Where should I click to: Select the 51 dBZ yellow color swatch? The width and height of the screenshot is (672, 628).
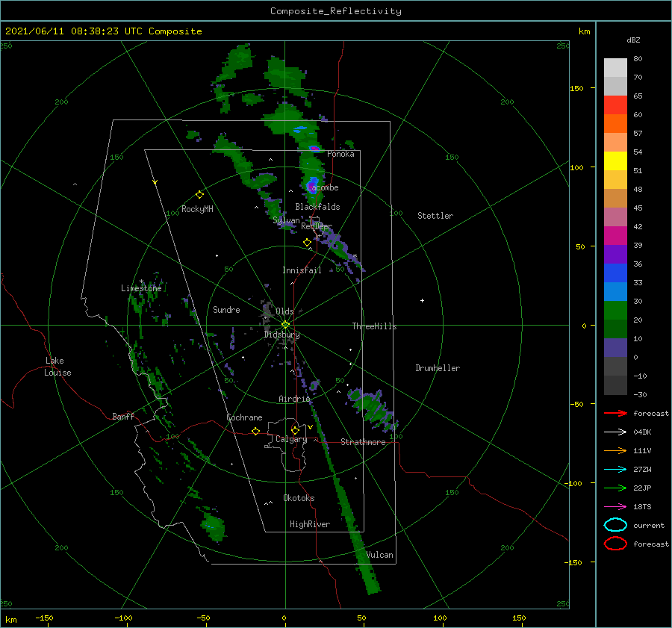click(615, 161)
